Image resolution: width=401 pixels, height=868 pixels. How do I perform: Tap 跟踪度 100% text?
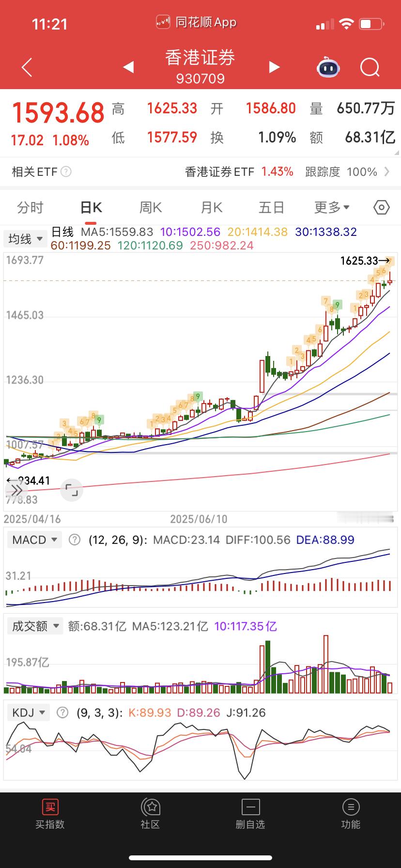coord(341,171)
